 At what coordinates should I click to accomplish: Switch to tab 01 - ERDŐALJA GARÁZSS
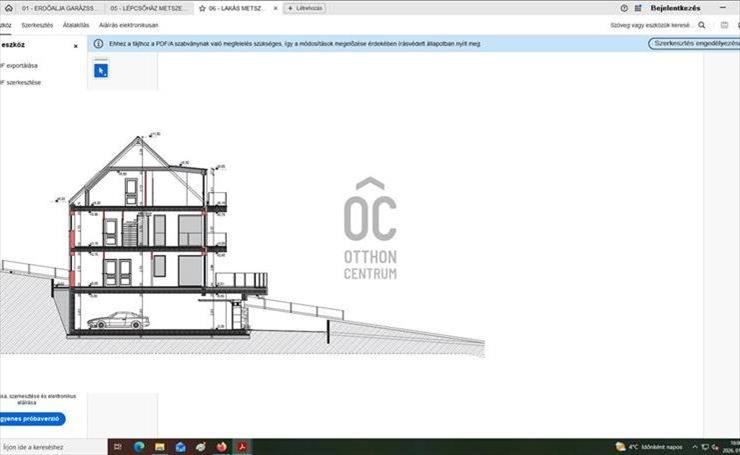point(58,8)
